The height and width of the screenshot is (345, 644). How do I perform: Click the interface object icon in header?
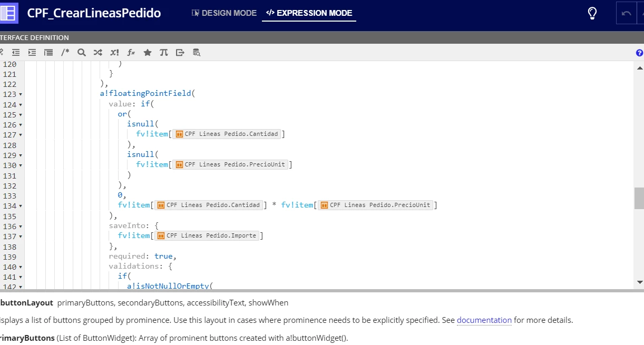pyautogui.click(x=9, y=13)
